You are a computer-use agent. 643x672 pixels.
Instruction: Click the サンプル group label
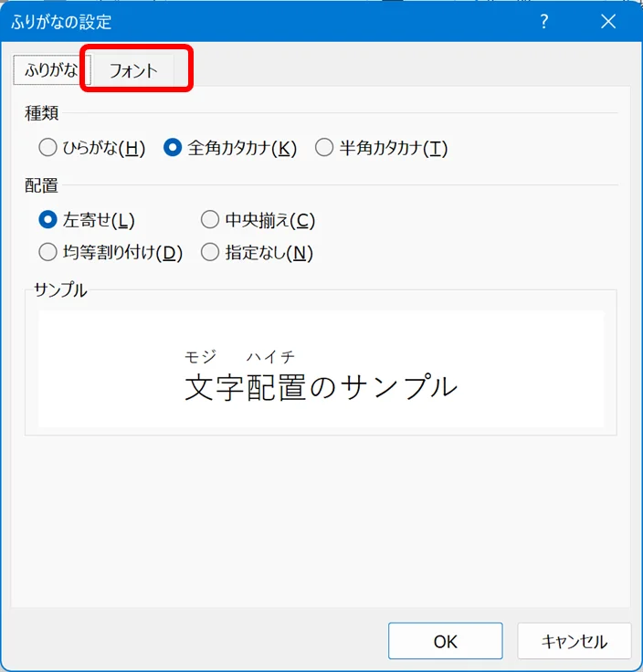tap(60, 290)
